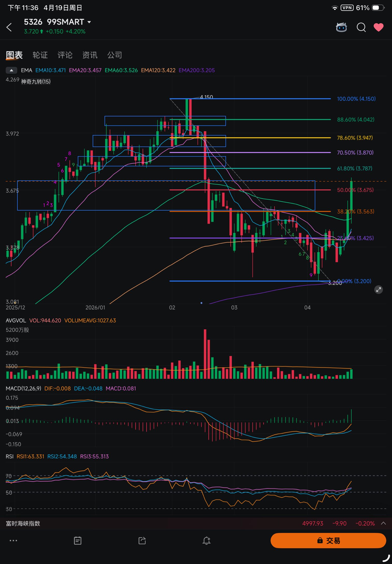The width and height of the screenshot is (392, 564).
Task: Open the 99SMART stock dropdown arrow
Action: pos(89,22)
